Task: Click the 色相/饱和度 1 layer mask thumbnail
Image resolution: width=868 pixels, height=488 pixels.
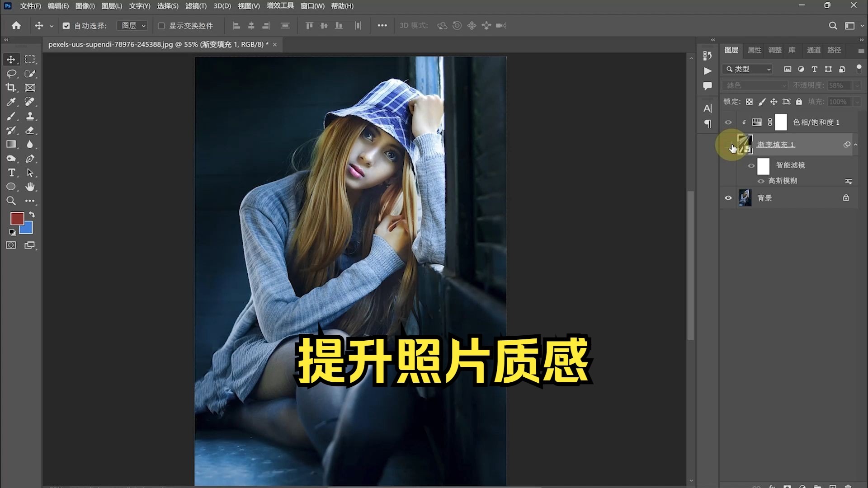Action: pos(781,122)
